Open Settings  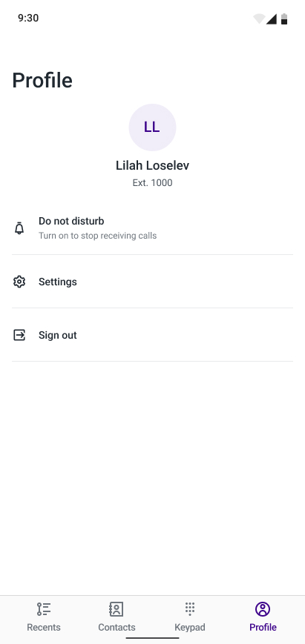tap(153, 282)
